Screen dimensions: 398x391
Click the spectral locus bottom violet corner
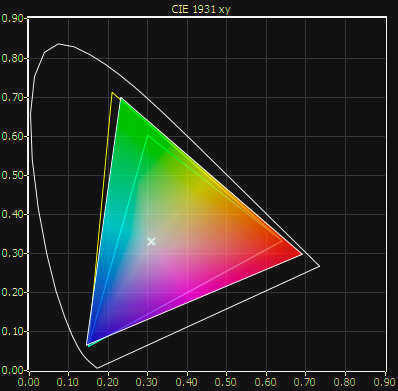tap(97, 368)
